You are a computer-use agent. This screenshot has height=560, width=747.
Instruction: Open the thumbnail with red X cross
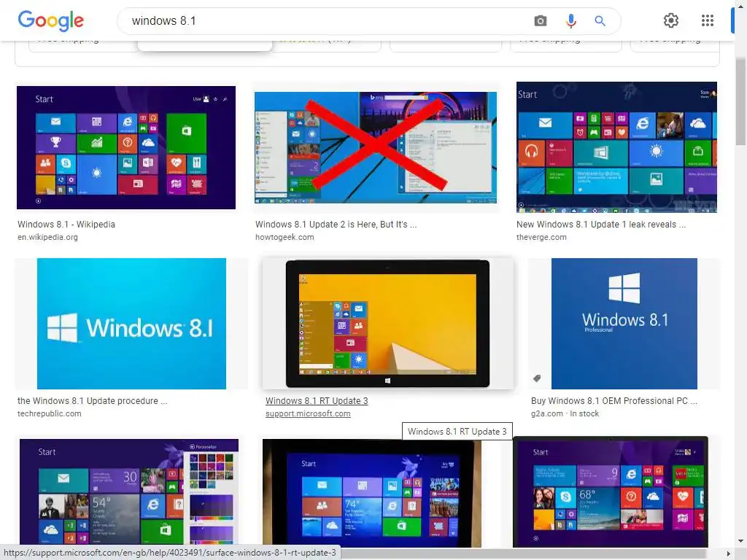pyautogui.click(x=376, y=147)
